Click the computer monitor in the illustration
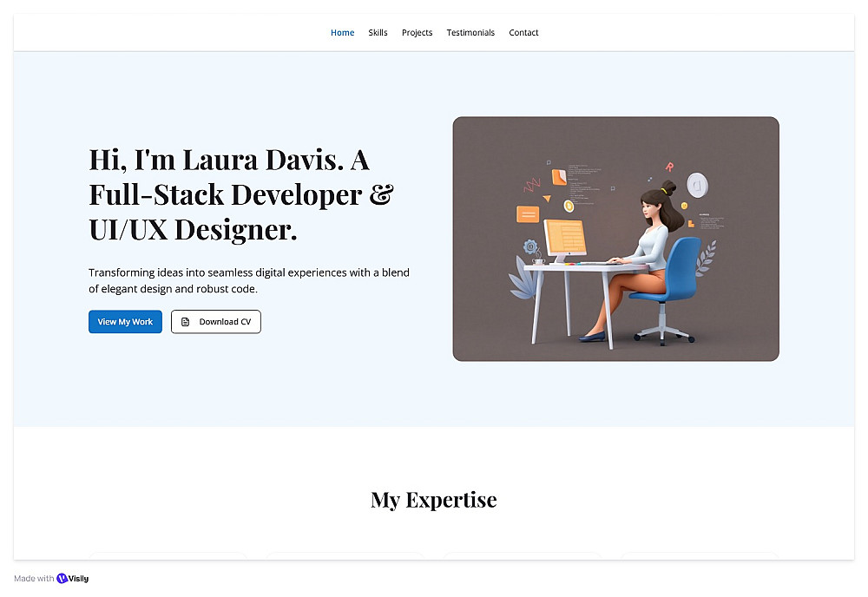The image size is (868, 597). [565, 240]
